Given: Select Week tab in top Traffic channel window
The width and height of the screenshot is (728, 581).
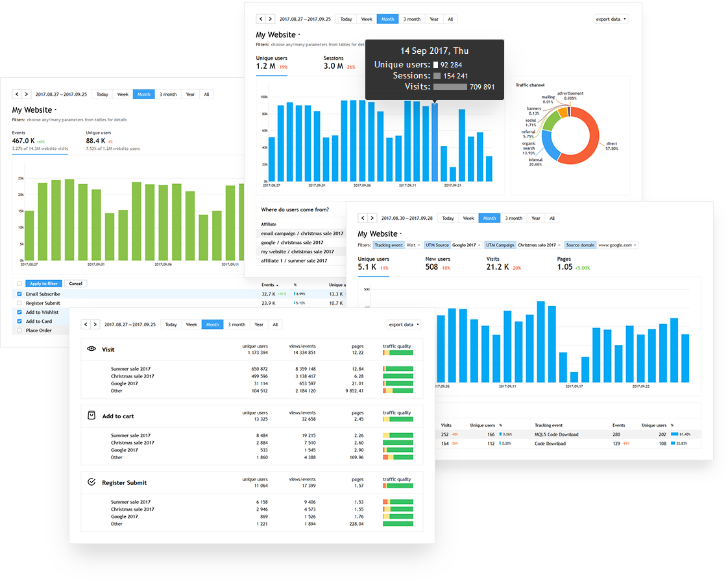Looking at the screenshot, I should [x=367, y=19].
